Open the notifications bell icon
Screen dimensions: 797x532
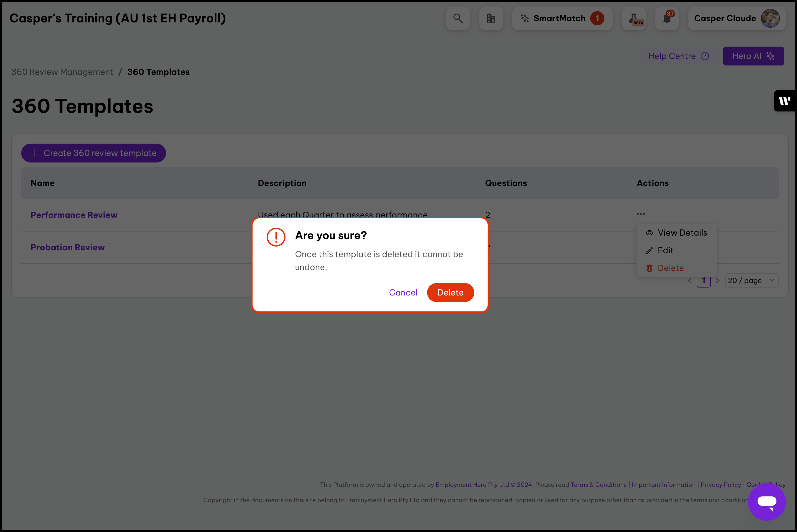667,18
